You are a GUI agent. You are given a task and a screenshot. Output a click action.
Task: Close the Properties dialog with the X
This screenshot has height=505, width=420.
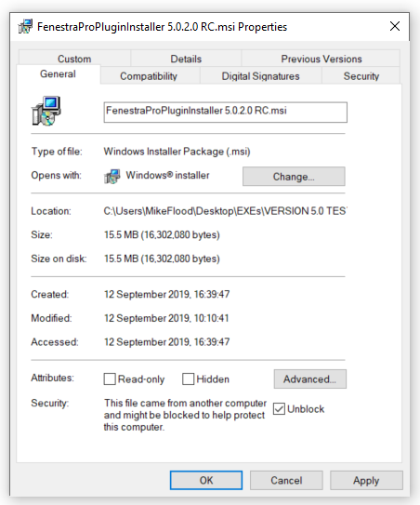[395, 26]
